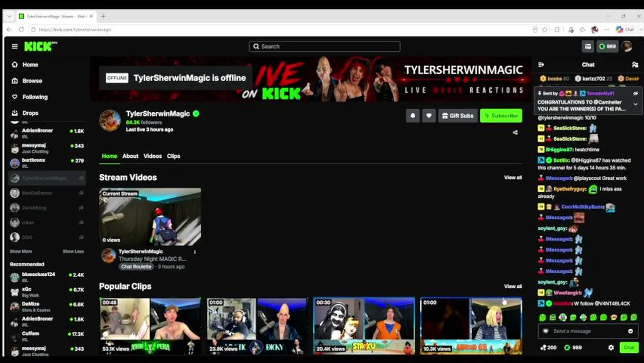644x363 pixels.
Task: Add page to browser favorites star
Action: coord(545,30)
